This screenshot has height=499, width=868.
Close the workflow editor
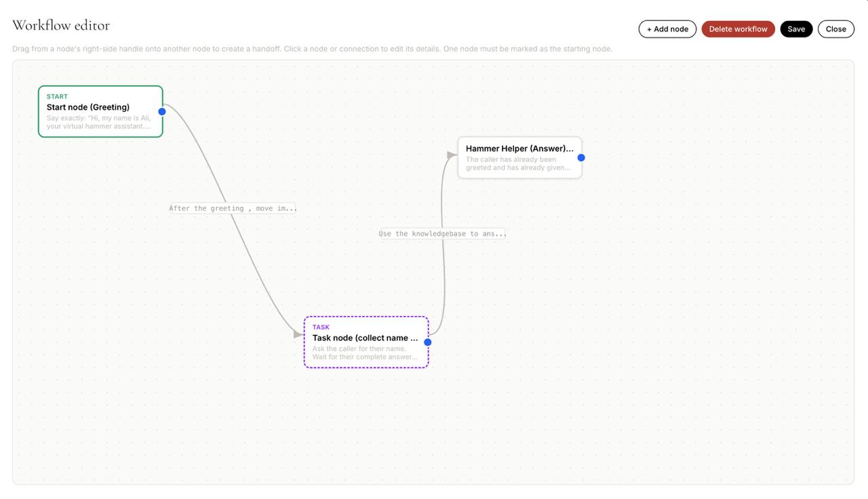point(835,29)
